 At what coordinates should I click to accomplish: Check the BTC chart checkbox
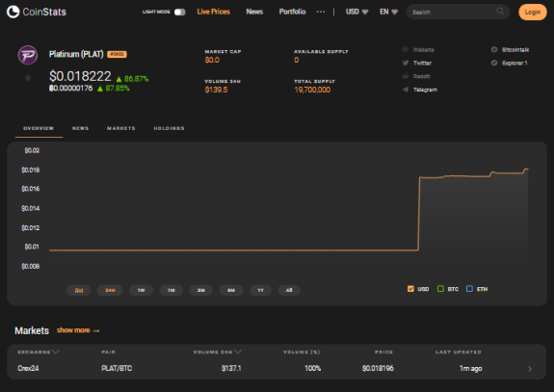click(x=440, y=289)
